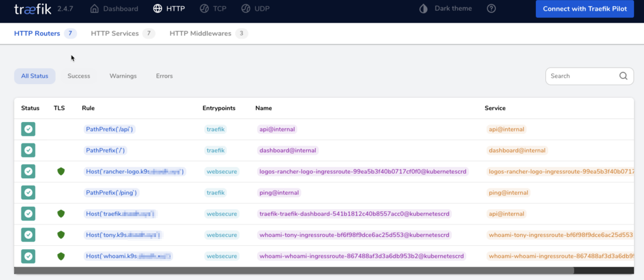This screenshot has width=644, height=280.
Task: Click websecure entrypoint in rancher-logo row
Action: [222, 171]
